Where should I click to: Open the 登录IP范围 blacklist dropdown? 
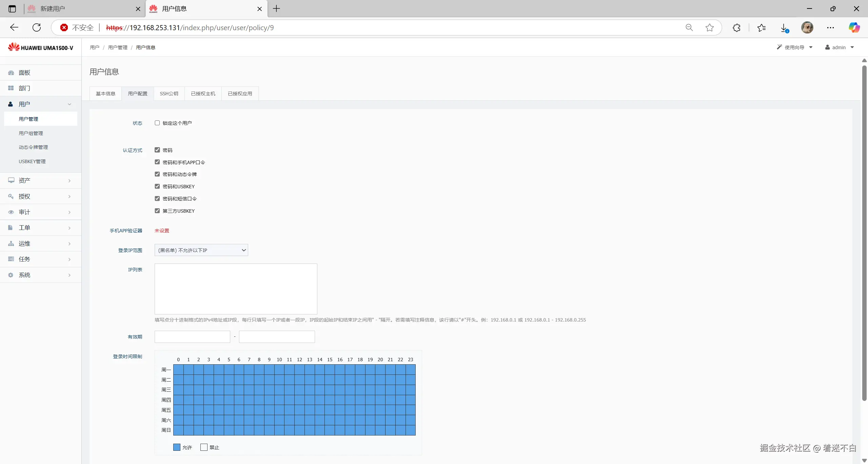tap(201, 250)
